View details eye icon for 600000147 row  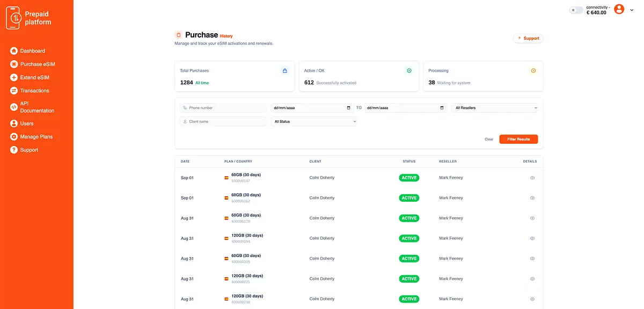click(x=532, y=178)
